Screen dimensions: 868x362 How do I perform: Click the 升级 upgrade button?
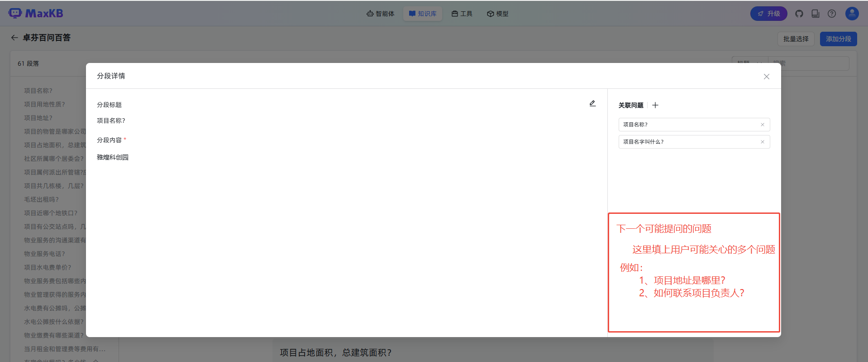coord(768,14)
